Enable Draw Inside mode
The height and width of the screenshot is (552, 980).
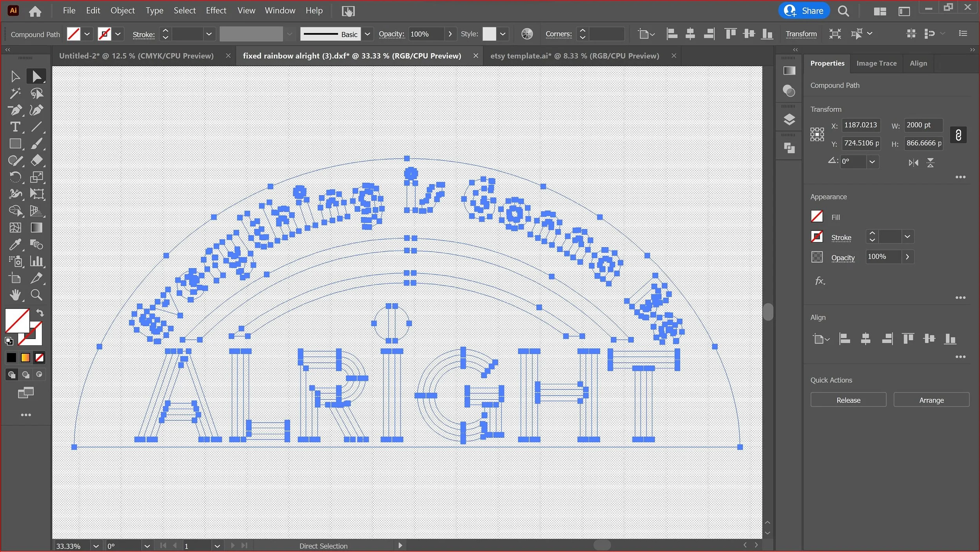click(39, 375)
